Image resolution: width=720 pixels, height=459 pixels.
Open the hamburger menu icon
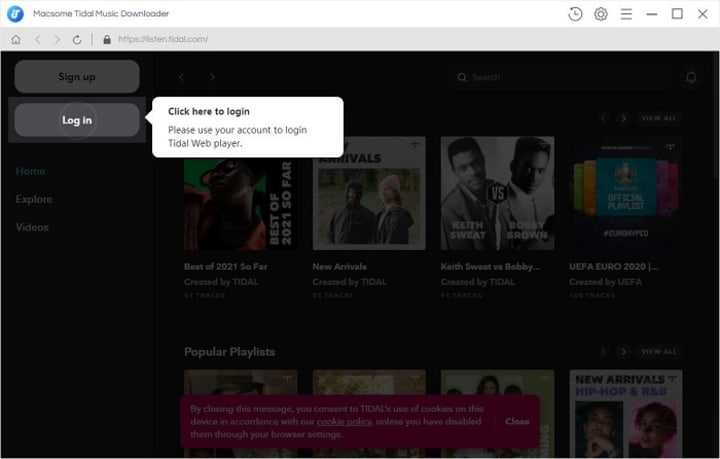click(626, 14)
